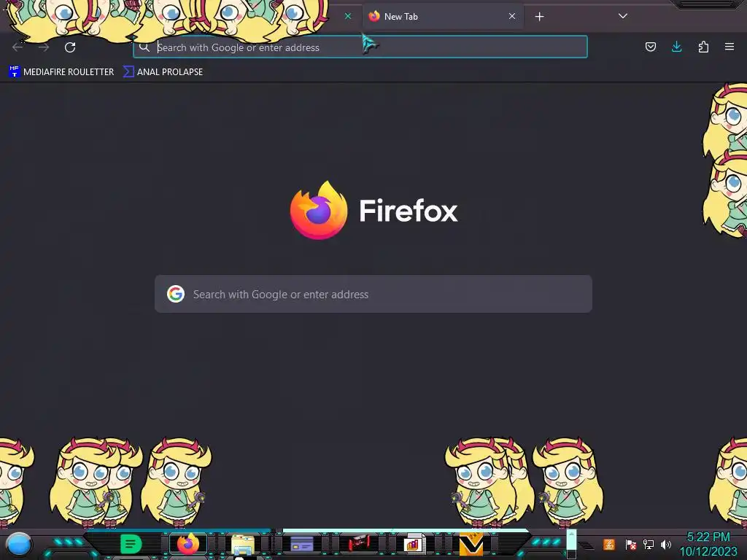Open the second bookmark with sigma icon
The width and height of the screenshot is (747, 560).
(x=163, y=72)
